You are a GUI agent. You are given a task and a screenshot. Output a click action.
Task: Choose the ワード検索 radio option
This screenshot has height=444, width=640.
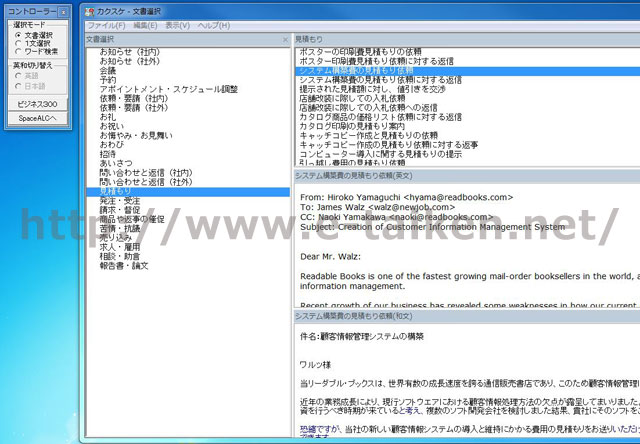coord(18,51)
